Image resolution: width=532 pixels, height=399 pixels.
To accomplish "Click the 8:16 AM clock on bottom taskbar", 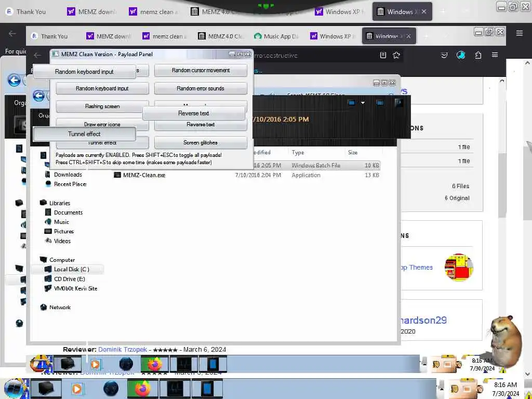I will point(506,385).
